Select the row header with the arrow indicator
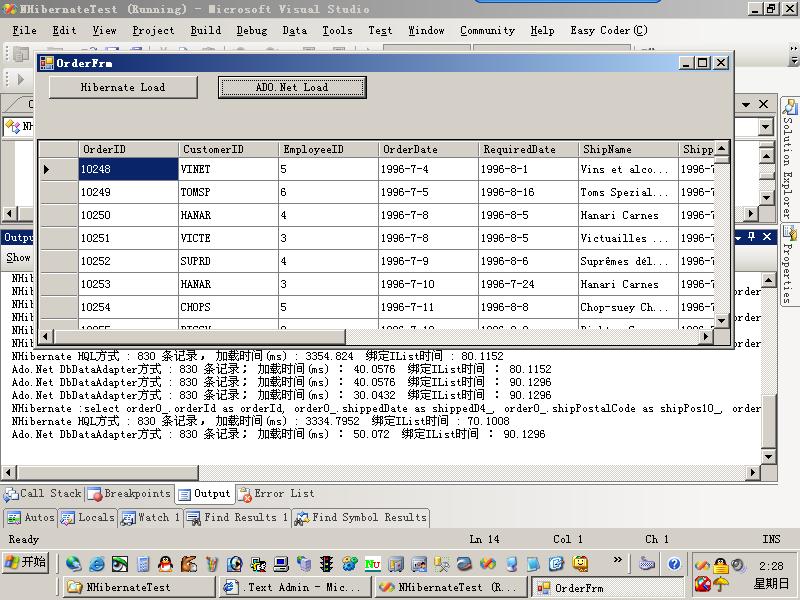The height and width of the screenshot is (600, 800). coord(59,169)
